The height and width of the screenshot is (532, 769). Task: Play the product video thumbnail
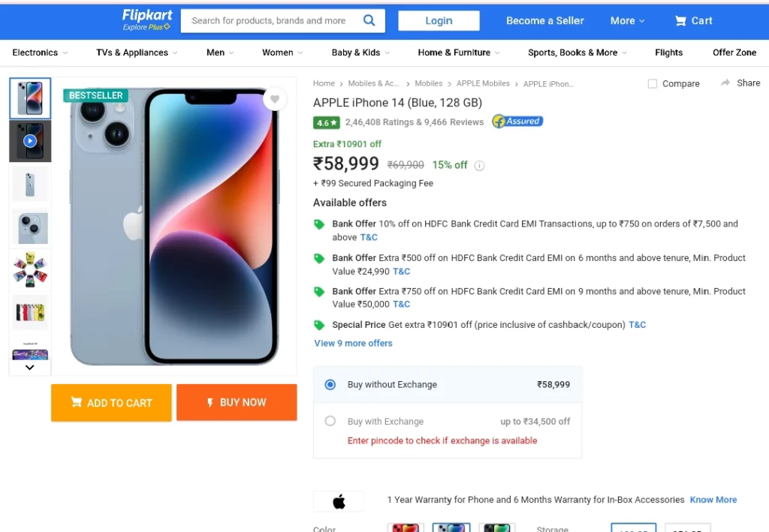(30, 141)
